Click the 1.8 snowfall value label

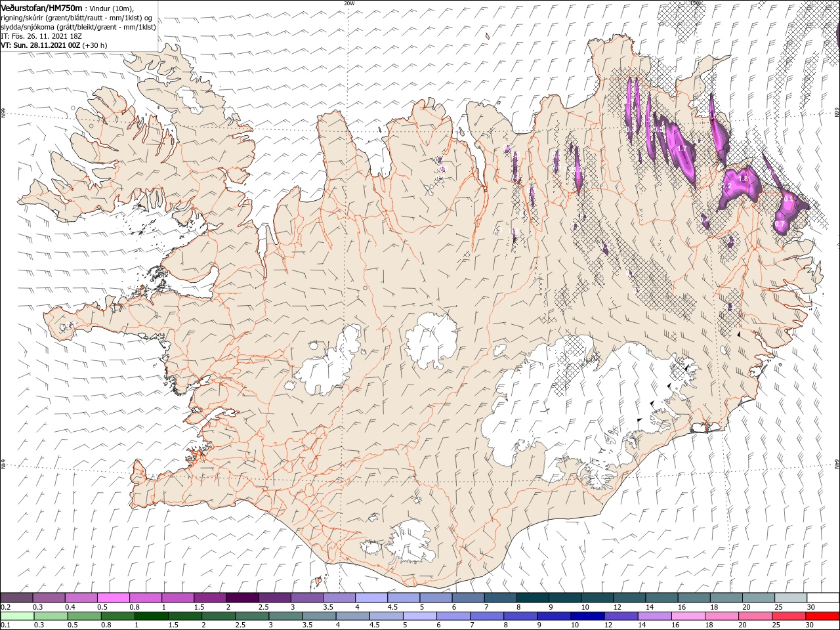(x=744, y=178)
